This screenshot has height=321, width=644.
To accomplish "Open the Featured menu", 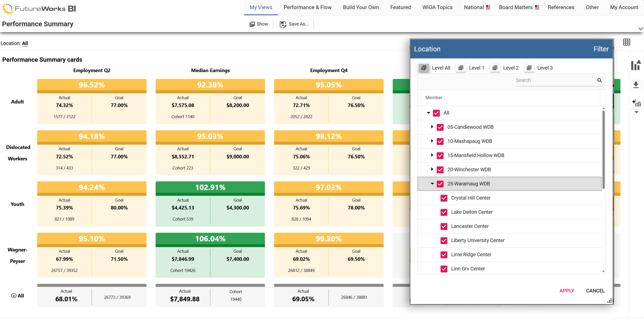I will tap(401, 7).
